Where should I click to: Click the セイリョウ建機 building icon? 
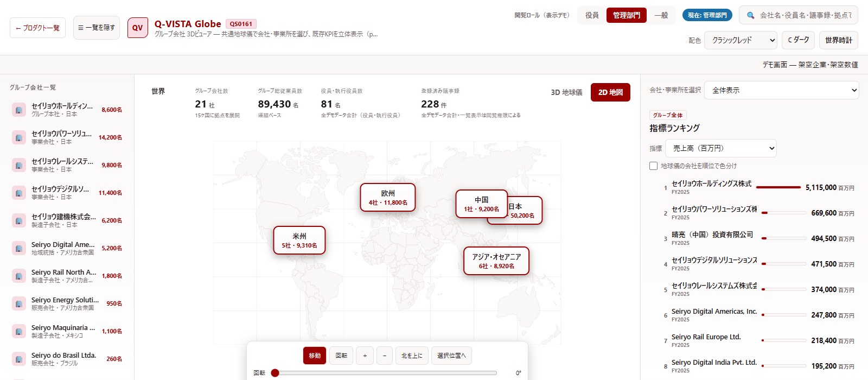19,220
